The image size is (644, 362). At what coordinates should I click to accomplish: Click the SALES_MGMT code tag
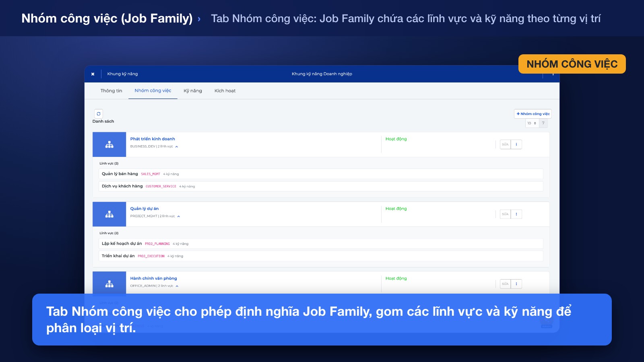151,174
